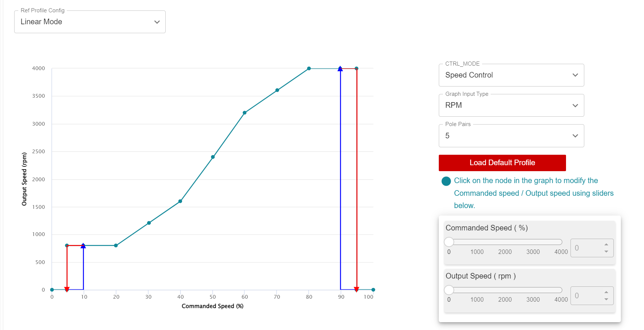Viewport: 644px width, 330px height.
Task: Click the red down-arrow marker at 95%
Action: 357,289
